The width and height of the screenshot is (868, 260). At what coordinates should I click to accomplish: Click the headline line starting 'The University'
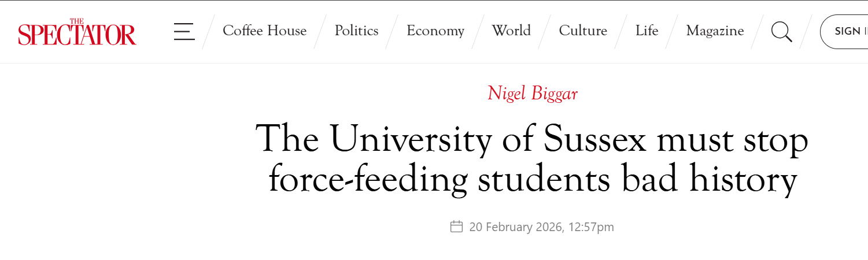pos(531,139)
